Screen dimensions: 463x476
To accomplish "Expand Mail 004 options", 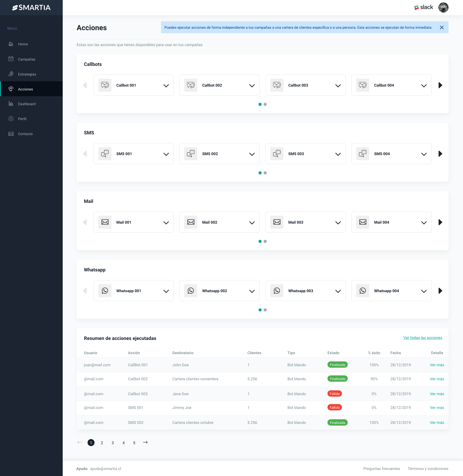I will pos(424,222).
